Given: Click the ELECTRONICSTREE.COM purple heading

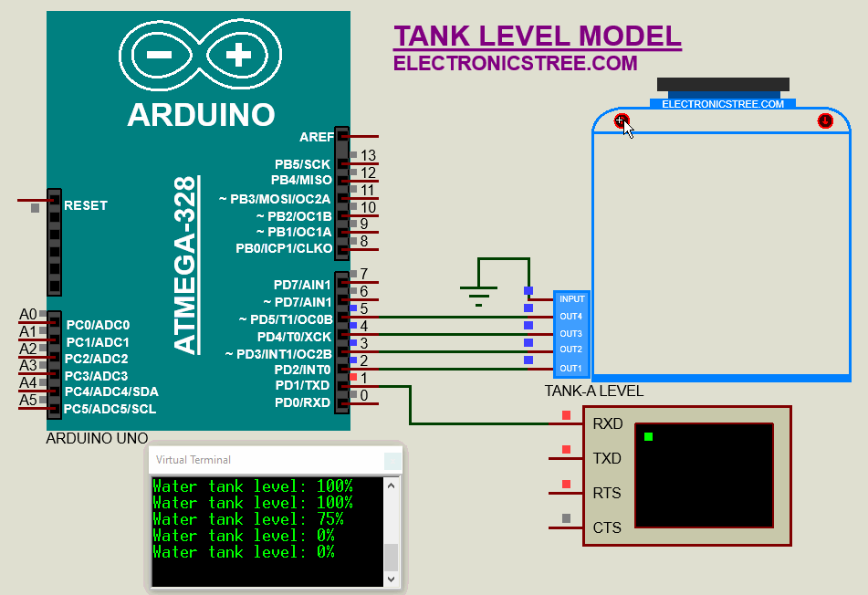Looking at the screenshot, I should 516,63.
